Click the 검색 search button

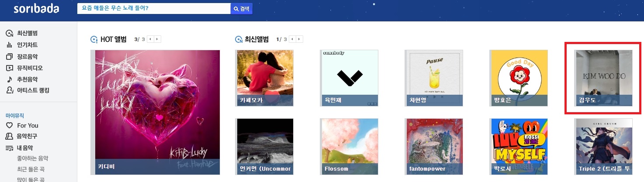pos(242,9)
